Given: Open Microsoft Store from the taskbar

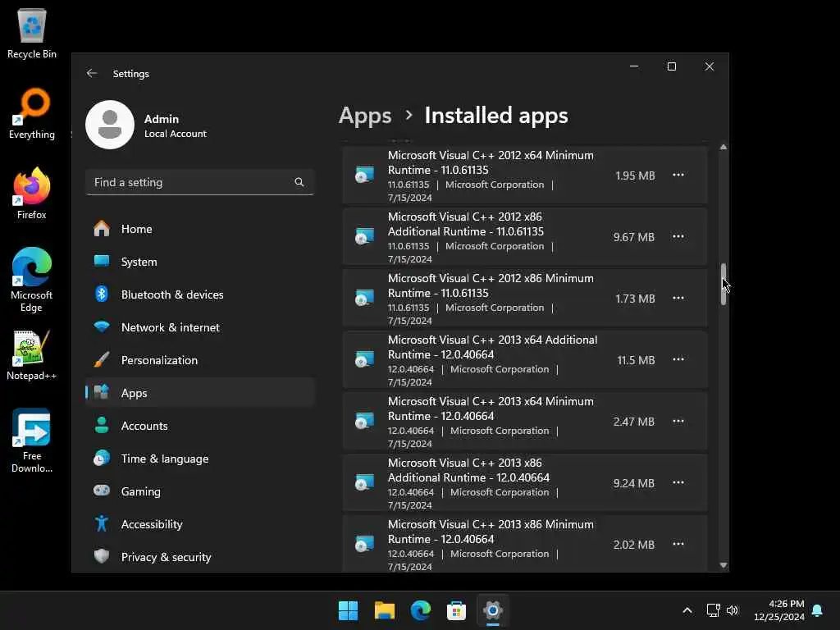Looking at the screenshot, I should pyautogui.click(x=456, y=610).
